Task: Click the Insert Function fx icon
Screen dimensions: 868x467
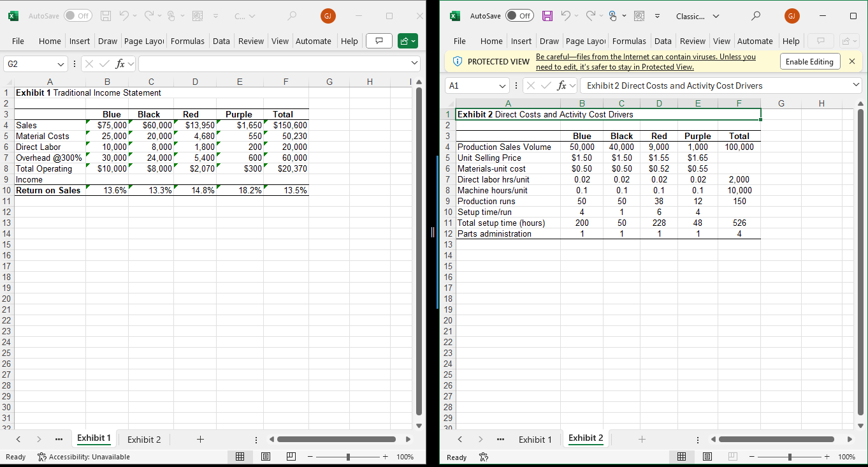Action: [x=120, y=64]
